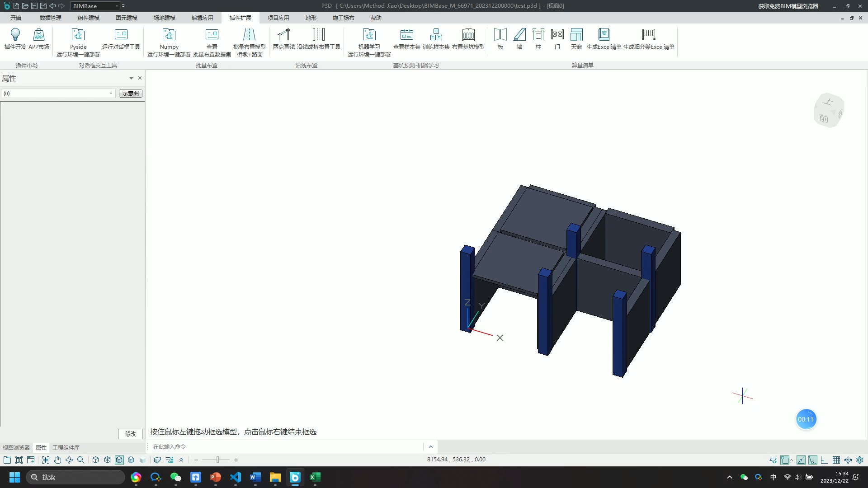Toggle the grid display in status bar
The image size is (868, 488).
[x=836, y=460]
